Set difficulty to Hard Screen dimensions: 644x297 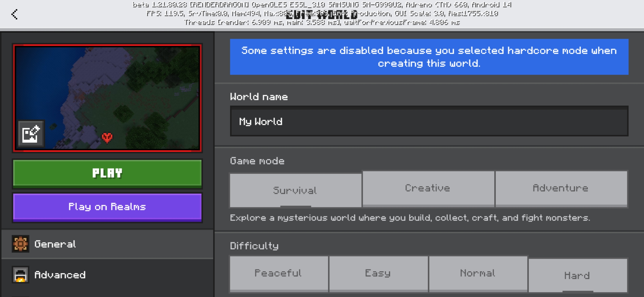click(x=577, y=276)
